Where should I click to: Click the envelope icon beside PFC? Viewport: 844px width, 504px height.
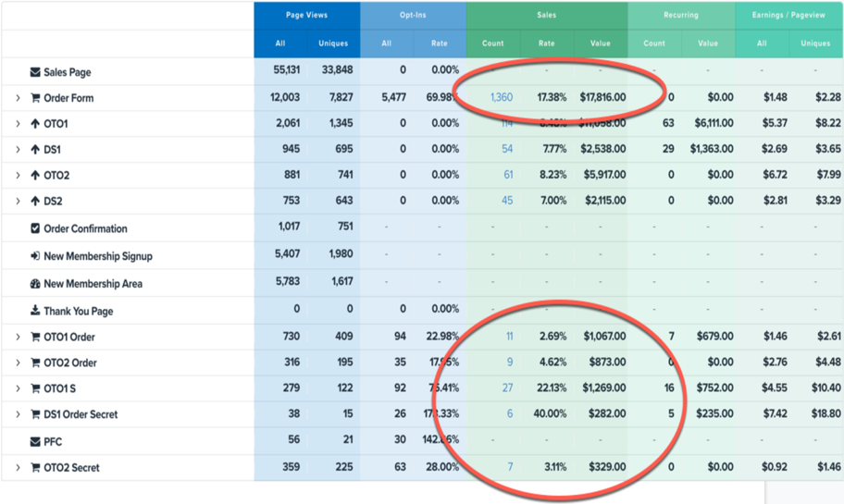(35, 442)
